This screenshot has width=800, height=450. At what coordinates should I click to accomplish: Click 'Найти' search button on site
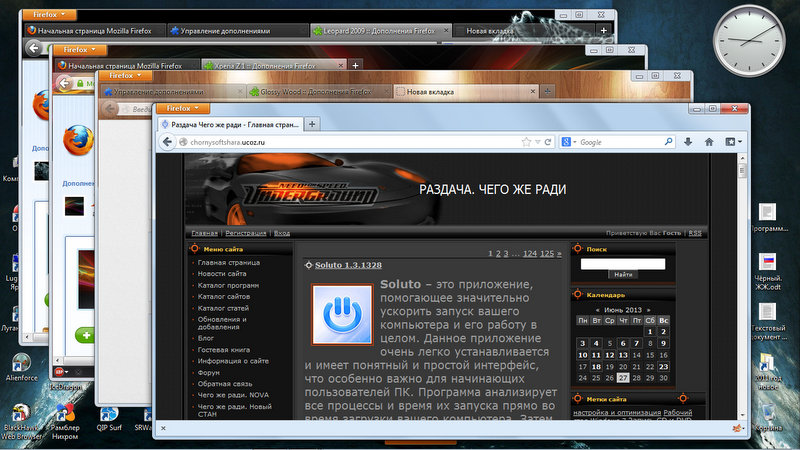[x=623, y=274]
